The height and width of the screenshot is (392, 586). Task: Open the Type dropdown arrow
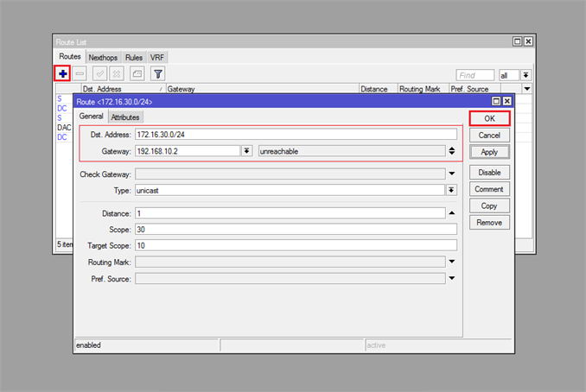point(451,190)
